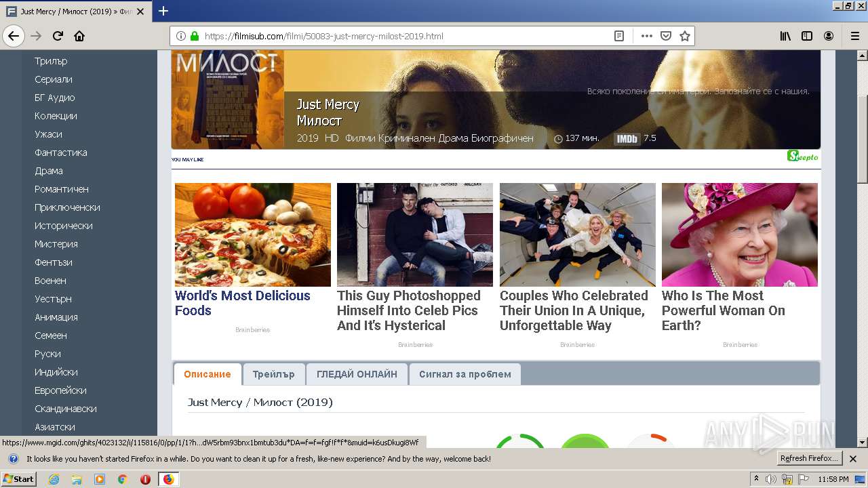Click the Sleepto ad logo
The height and width of the screenshot is (488, 868).
pos(803,157)
